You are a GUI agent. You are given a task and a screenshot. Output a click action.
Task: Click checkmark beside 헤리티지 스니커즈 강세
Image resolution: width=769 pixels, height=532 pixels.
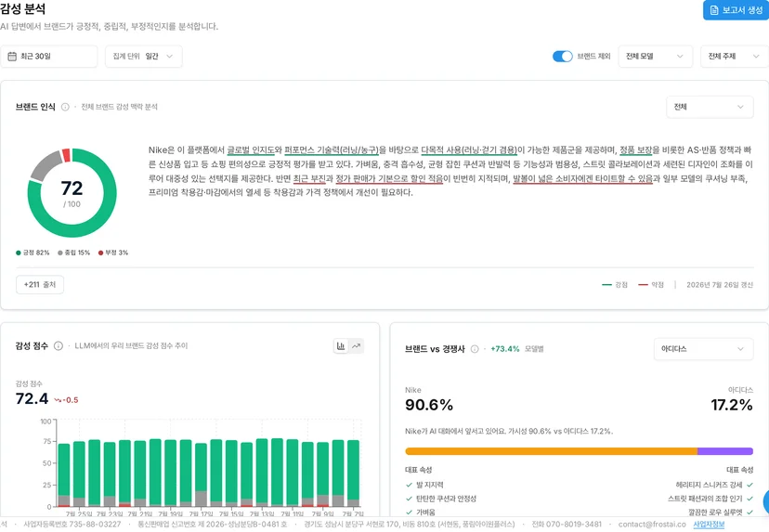click(749, 485)
